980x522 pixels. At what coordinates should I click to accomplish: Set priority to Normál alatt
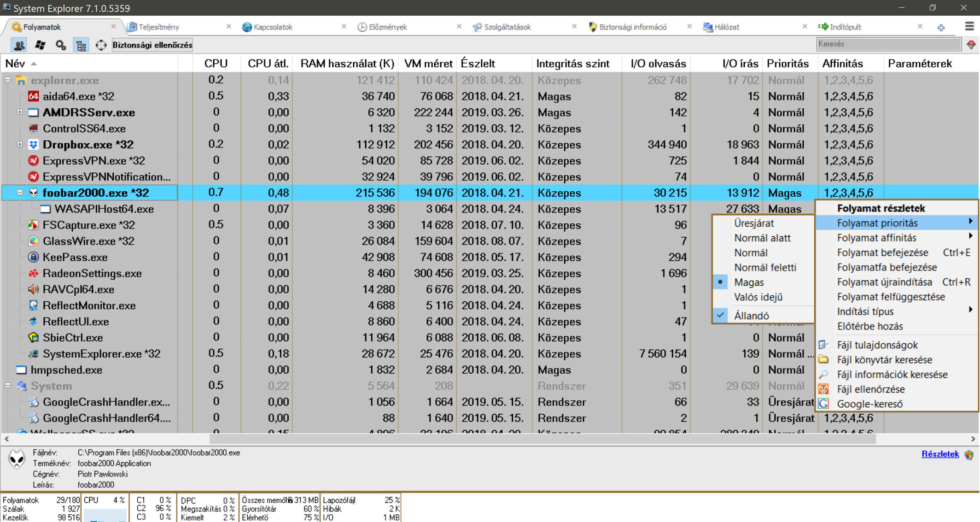tap(763, 238)
